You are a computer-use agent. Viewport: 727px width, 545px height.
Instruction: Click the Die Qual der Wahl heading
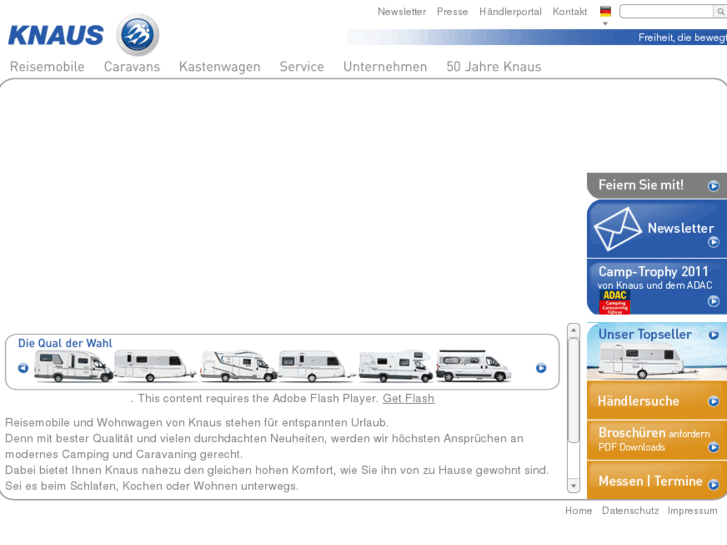pos(65,343)
